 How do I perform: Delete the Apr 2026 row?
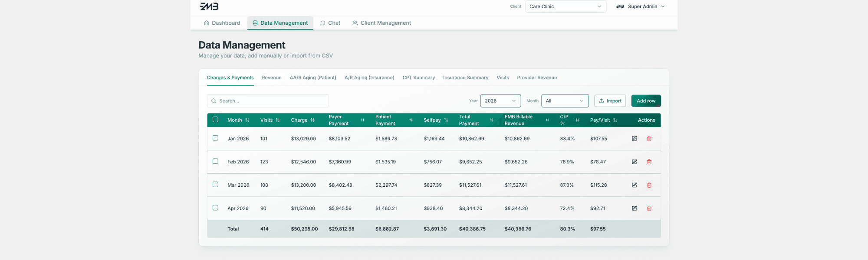pyautogui.click(x=649, y=208)
